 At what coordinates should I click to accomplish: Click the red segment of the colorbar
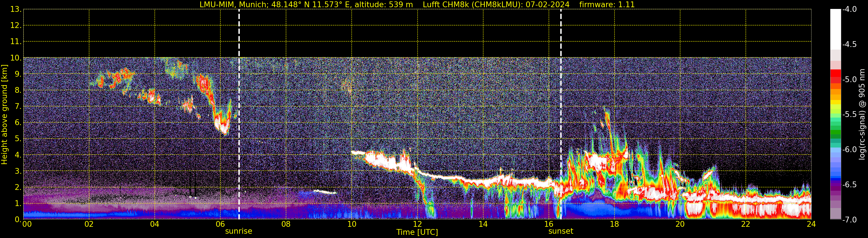pyautogui.click(x=836, y=73)
